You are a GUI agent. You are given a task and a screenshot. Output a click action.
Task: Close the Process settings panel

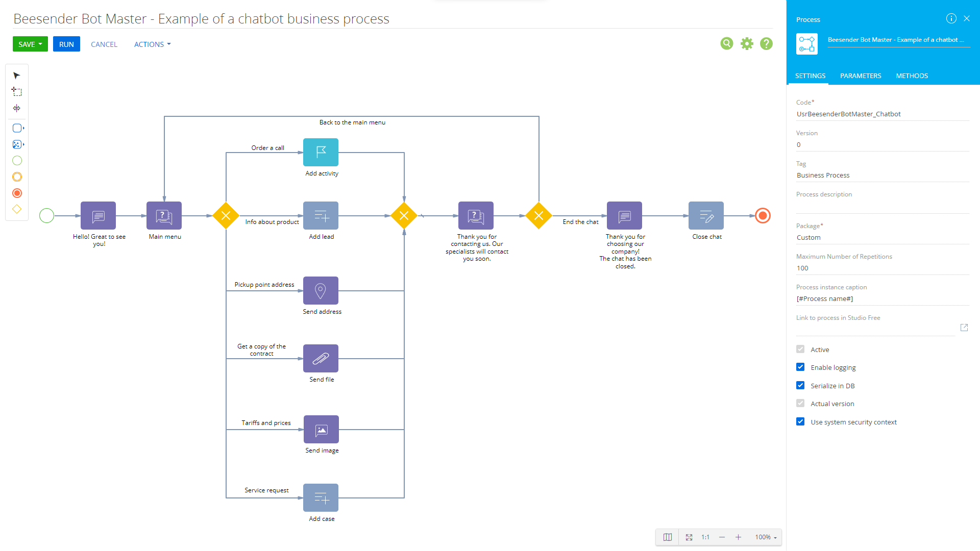coord(967,18)
